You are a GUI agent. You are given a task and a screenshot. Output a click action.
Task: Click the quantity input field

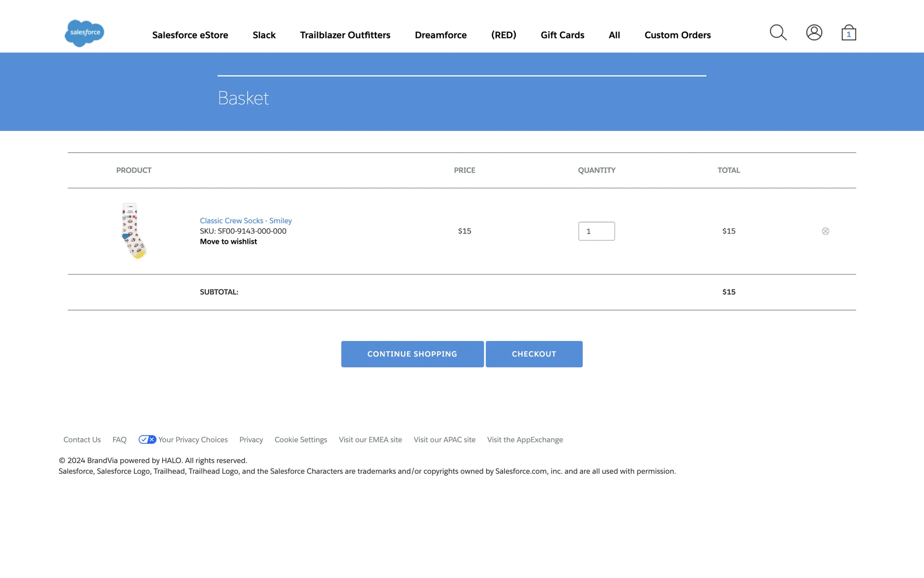coord(596,231)
